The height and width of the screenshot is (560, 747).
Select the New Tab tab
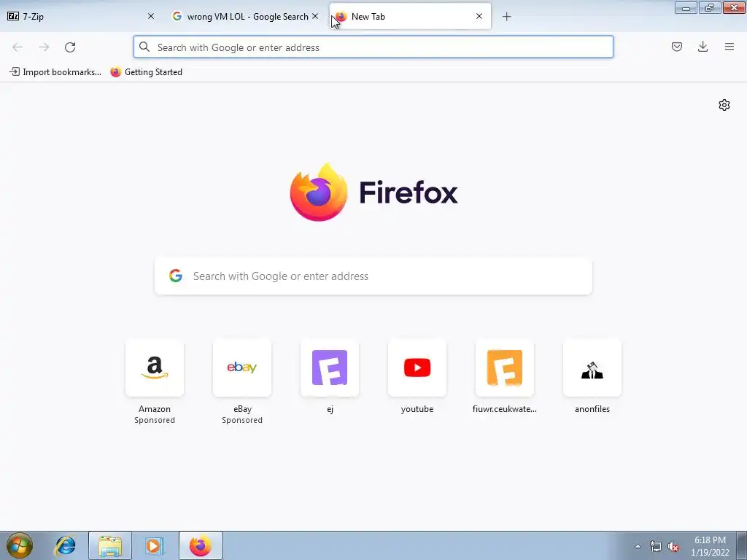(x=410, y=16)
